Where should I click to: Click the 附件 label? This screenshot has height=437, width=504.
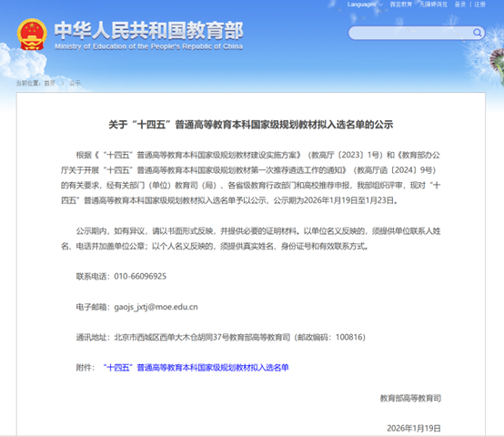click(x=86, y=368)
